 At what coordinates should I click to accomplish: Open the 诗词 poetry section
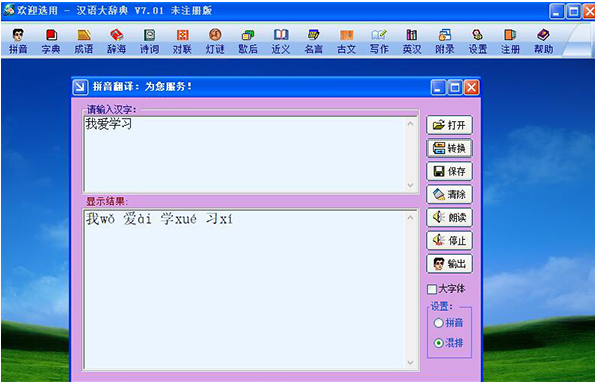150,41
